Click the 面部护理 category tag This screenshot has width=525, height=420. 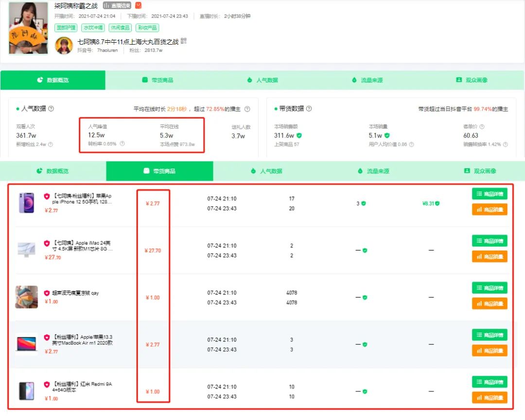66,28
